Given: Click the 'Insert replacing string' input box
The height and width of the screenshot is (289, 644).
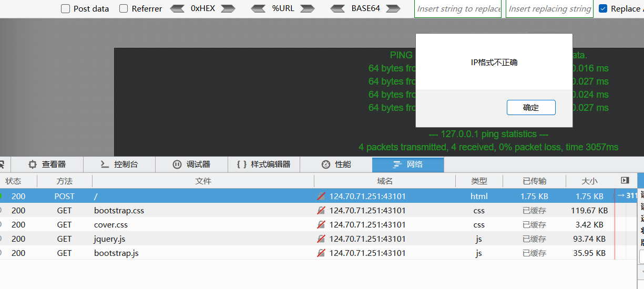Looking at the screenshot, I should [549, 9].
